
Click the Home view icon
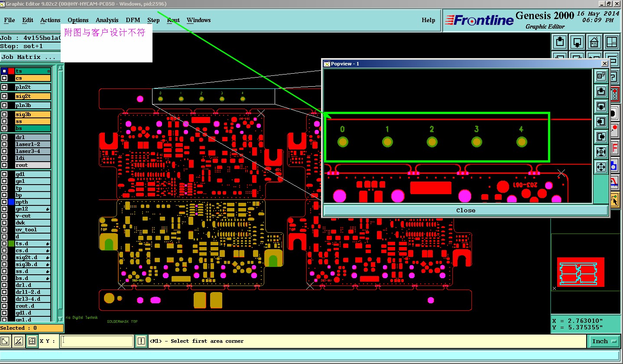594,42
